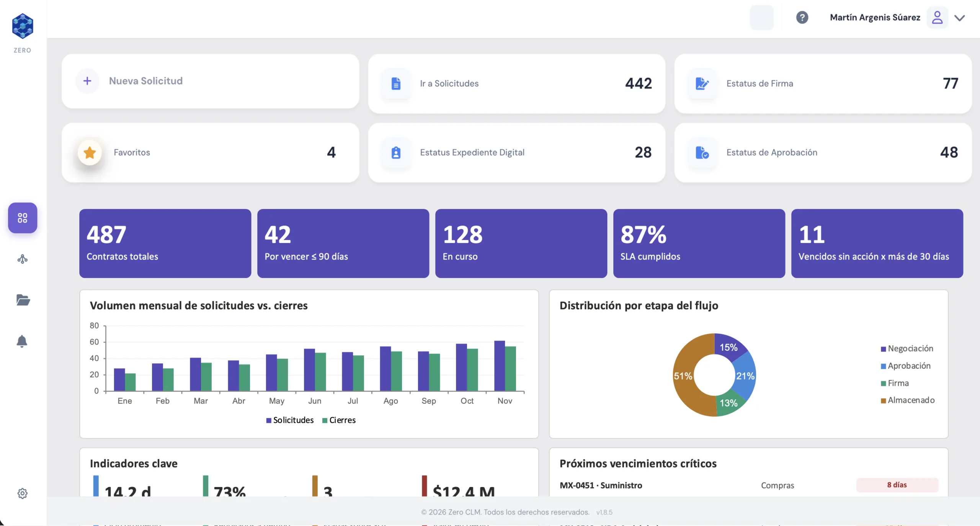980x526 pixels.
Task: Open Estatus Expediente Digital card
Action: [516, 152]
